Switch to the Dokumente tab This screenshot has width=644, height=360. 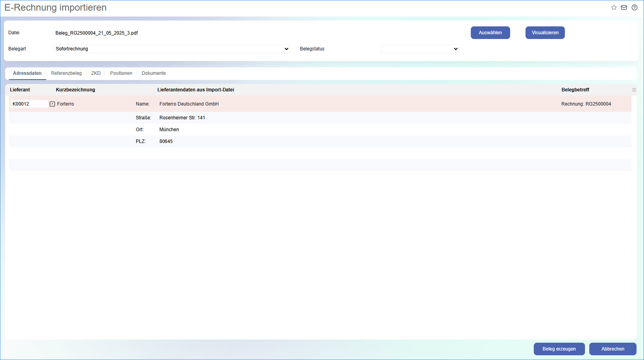pos(154,73)
